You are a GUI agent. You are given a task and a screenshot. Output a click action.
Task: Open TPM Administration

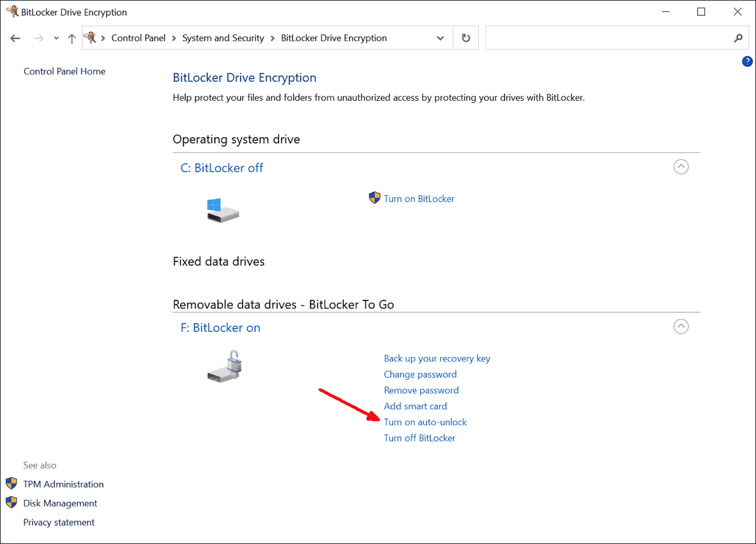tap(63, 484)
